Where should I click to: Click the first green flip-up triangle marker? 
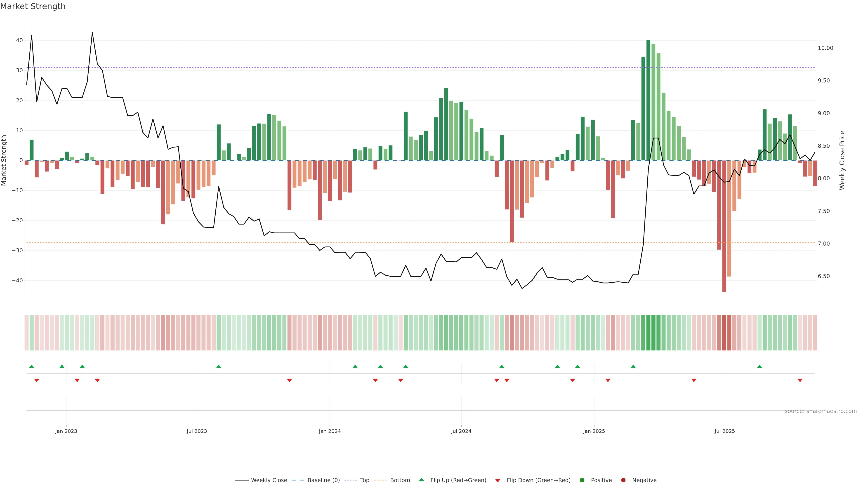[x=32, y=366]
